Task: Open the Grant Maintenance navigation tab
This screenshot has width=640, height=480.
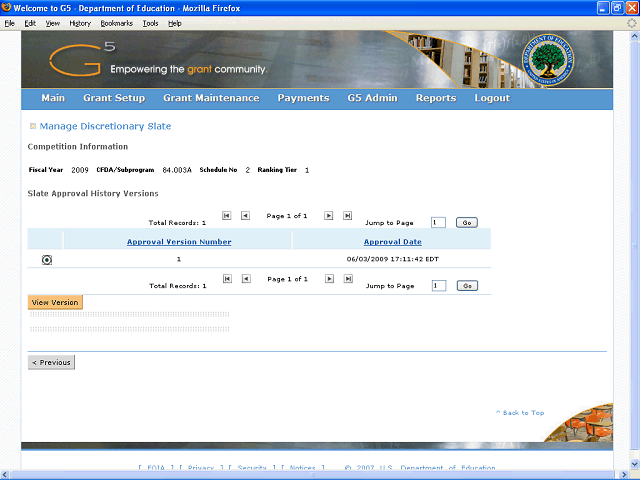Action: click(x=211, y=98)
